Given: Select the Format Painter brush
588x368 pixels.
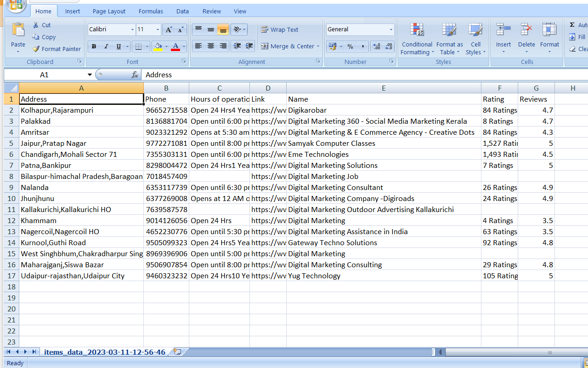Looking at the screenshot, I should click(x=36, y=49).
